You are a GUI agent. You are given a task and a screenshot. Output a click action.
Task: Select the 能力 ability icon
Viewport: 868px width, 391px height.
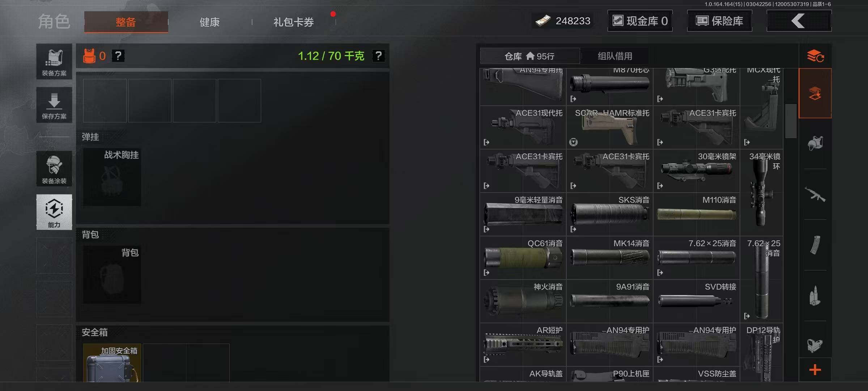click(54, 212)
